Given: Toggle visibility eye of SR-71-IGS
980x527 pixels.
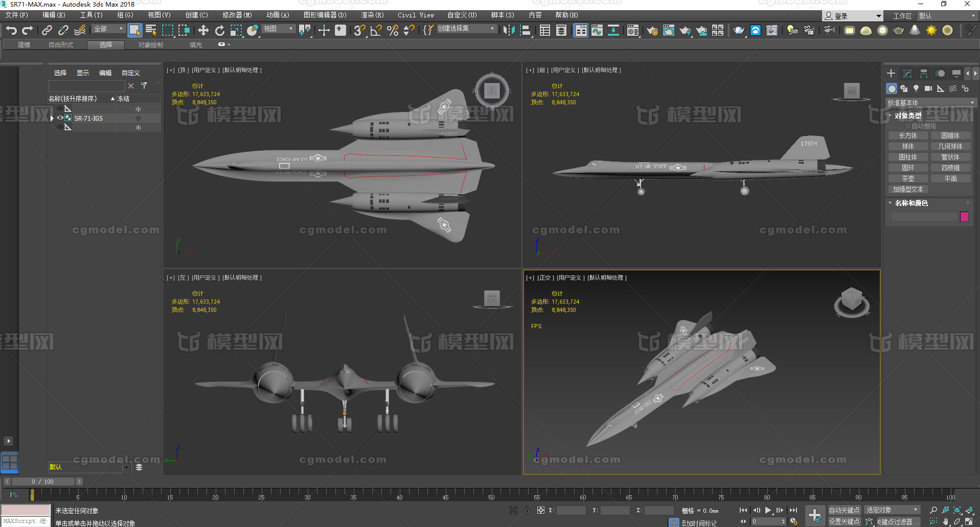Looking at the screenshot, I should (x=60, y=118).
